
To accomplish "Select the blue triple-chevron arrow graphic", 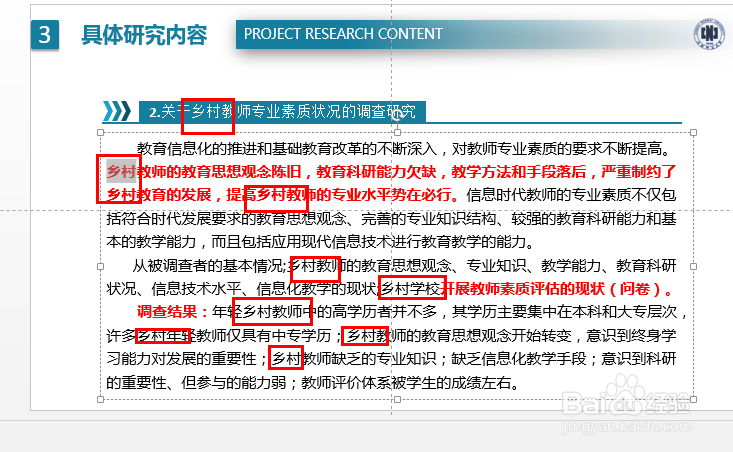I will point(116,111).
